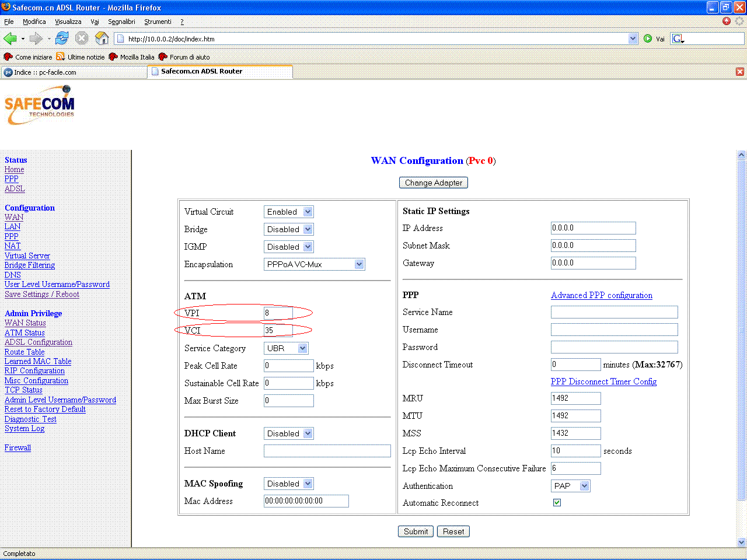Toggle the Automatic Reconnect checkbox
Screen dimensions: 747x560
click(557, 502)
